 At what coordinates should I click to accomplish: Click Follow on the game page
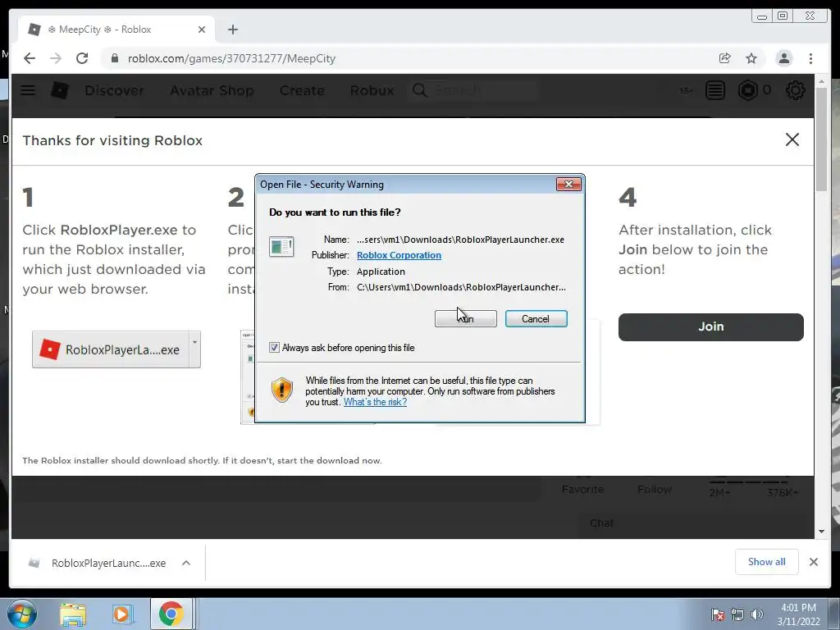point(655,489)
